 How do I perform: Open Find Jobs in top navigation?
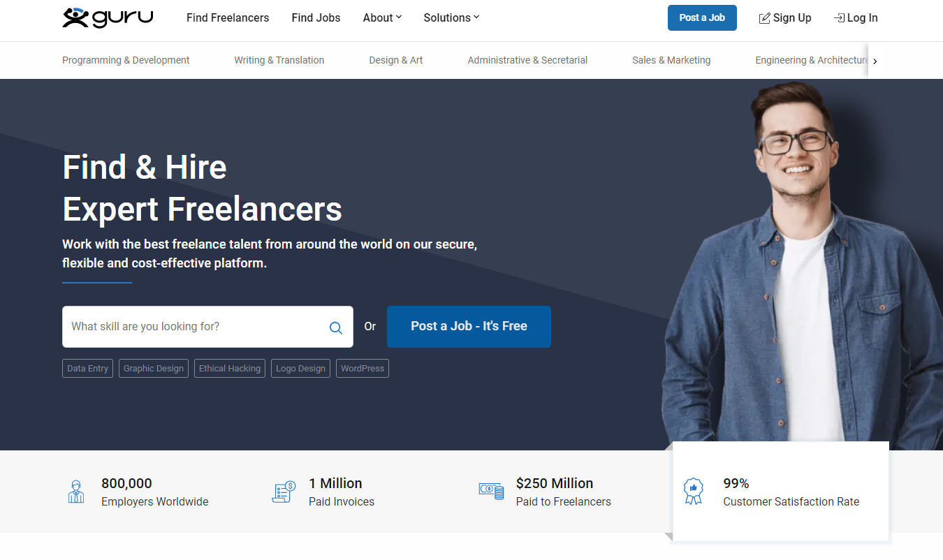[x=316, y=18]
